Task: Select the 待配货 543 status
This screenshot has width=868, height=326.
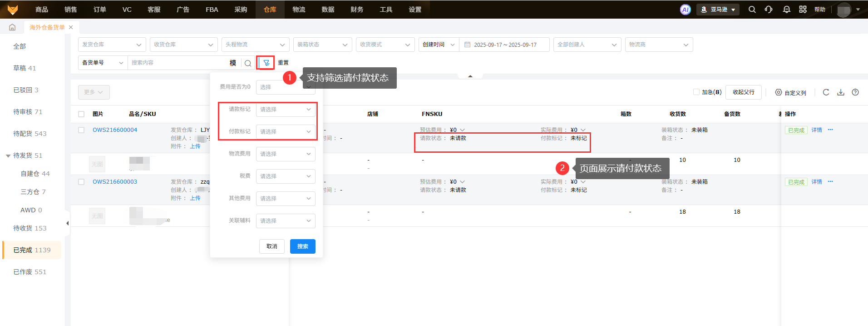Action: pyautogui.click(x=30, y=134)
